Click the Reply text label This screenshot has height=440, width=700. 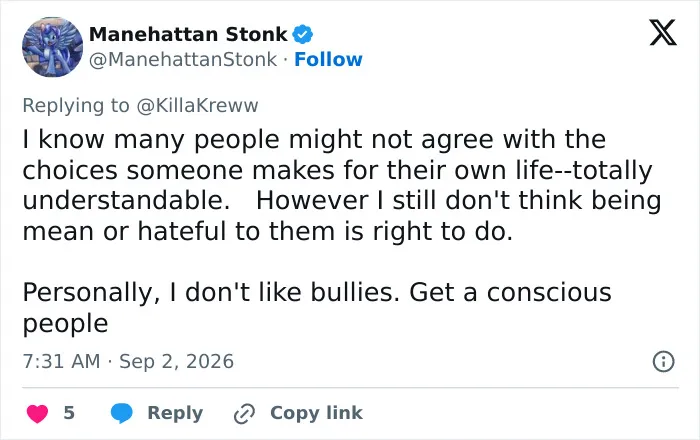[175, 413]
